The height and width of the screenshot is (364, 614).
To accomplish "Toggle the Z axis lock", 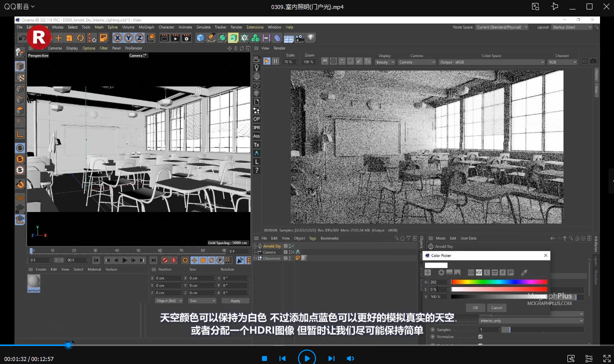I will (139, 38).
